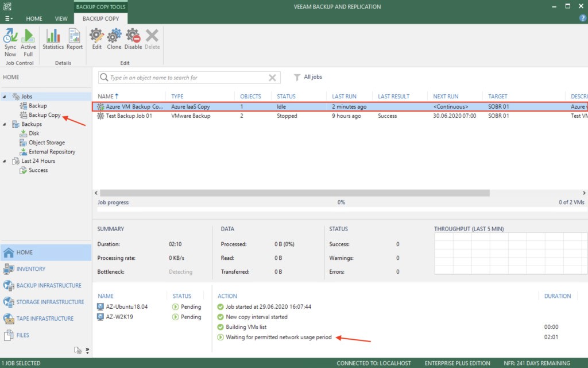Collapse the Backups tree node
The image size is (588, 368).
coord(5,124)
